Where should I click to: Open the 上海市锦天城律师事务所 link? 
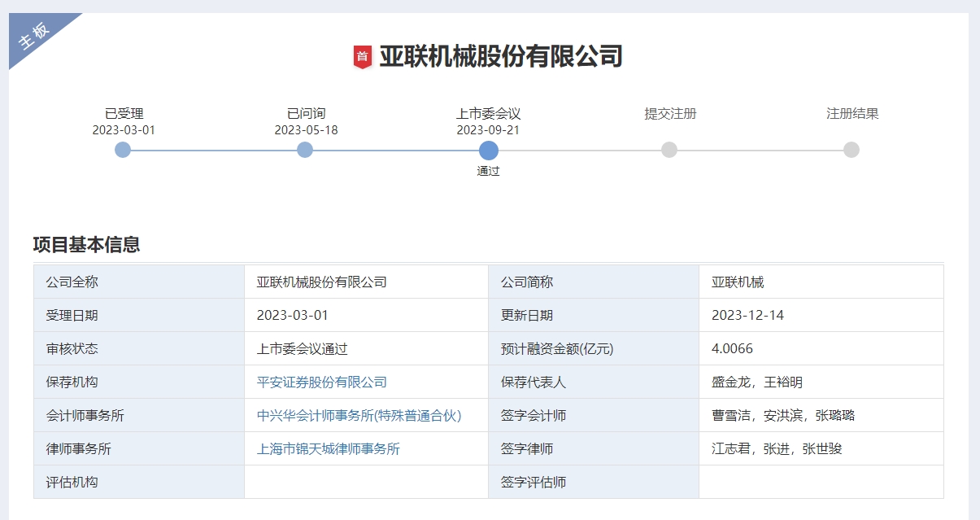[329, 449]
